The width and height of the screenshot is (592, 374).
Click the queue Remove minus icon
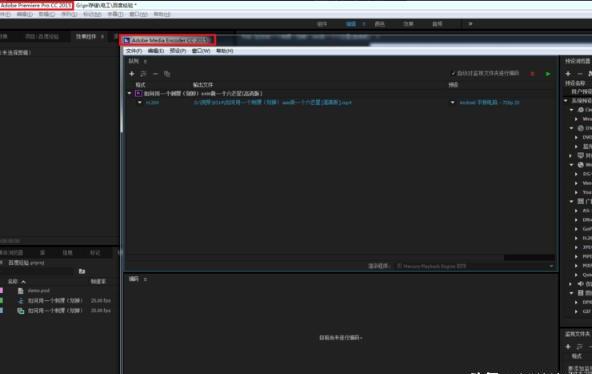click(x=155, y=74)
